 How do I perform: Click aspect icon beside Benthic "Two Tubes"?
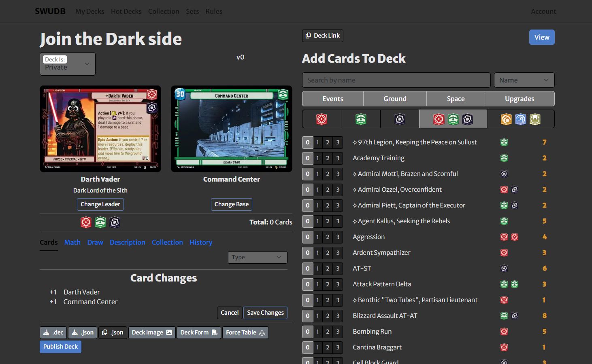tap(504, 300)
